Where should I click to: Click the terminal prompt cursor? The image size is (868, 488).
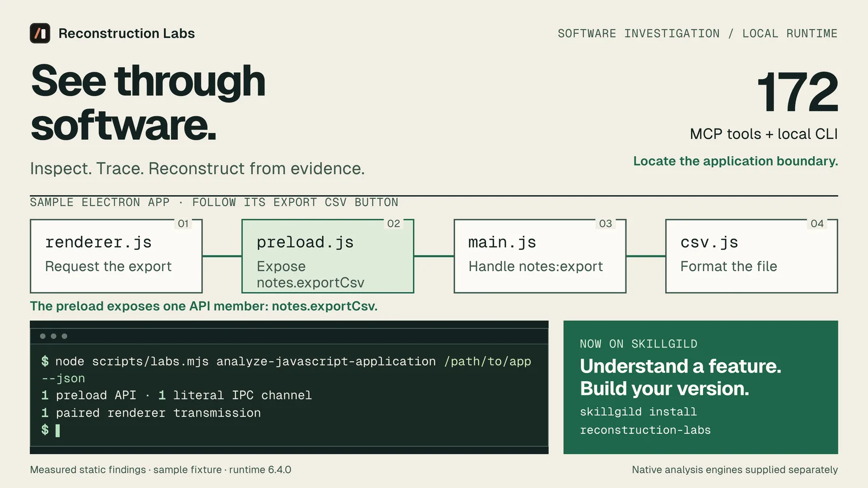[58, 431]
